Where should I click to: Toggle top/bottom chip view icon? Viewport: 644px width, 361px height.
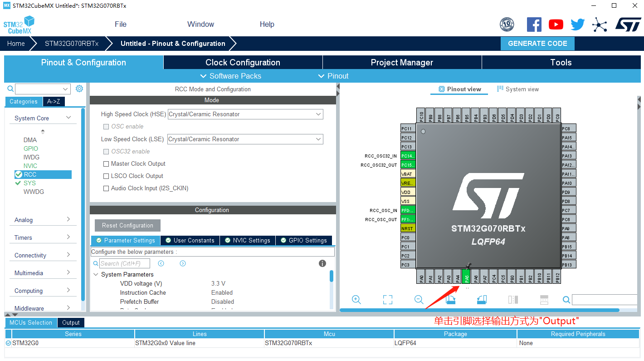click(544, 300)
